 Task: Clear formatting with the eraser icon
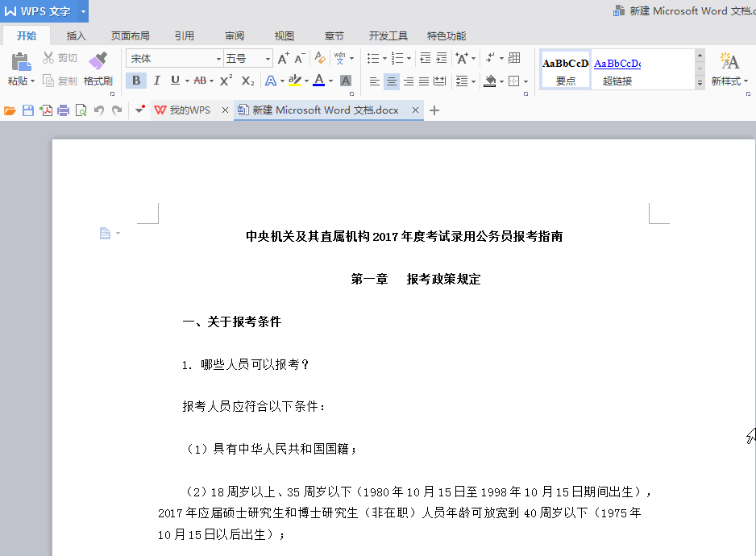click(320, 58)
